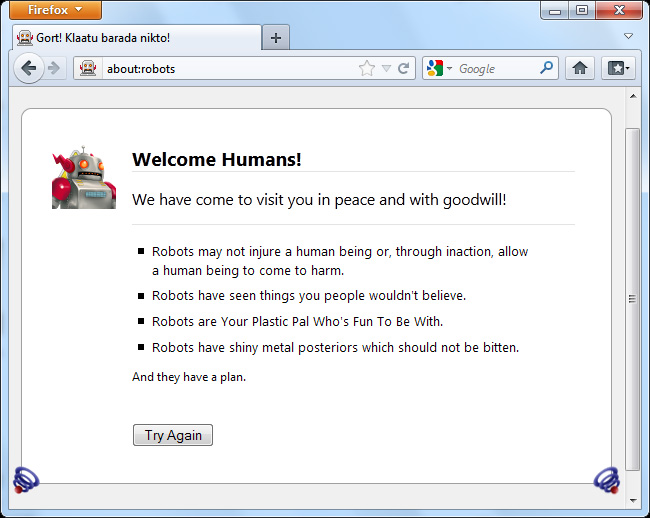Click 'We have come to visit you in peace' text
The width and height of the screenshot is (650, 518).
[x=320, y=200]
